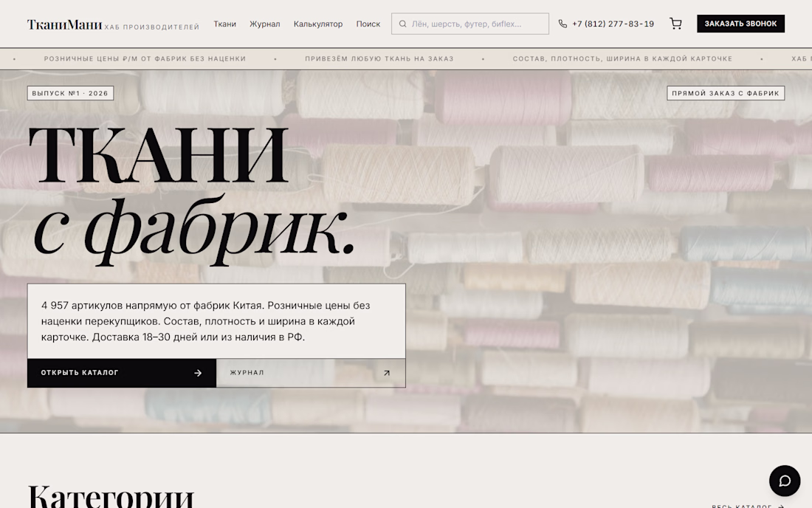Click the Прямой заказ с фабрик badge
Image resolution: width=812 pixels, height=508 pixels.
tap(726, 93)
